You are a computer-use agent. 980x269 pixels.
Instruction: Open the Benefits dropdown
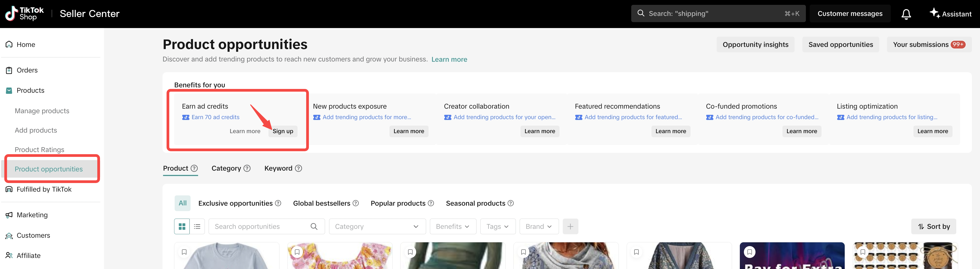[x=452, y=226]
